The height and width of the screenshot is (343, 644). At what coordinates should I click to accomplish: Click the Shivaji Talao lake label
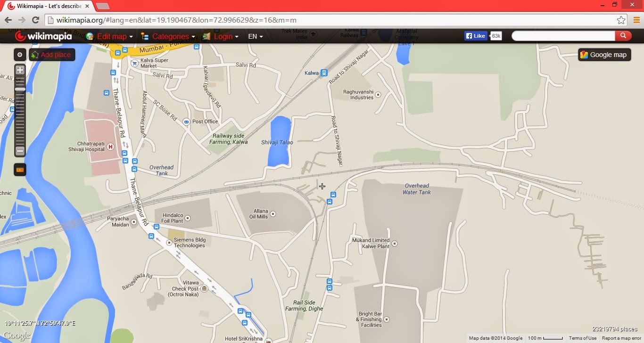(277, 142)
